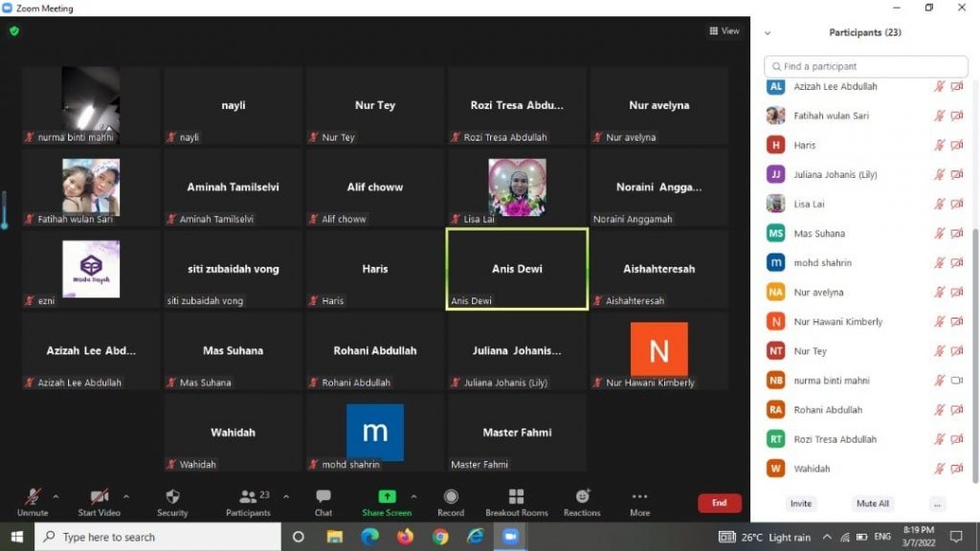Image resolution: width=980 pixels, height=551 pixels.
Task: Open the ellipsis menu beside Mute All
Action: tap(937, 503)
